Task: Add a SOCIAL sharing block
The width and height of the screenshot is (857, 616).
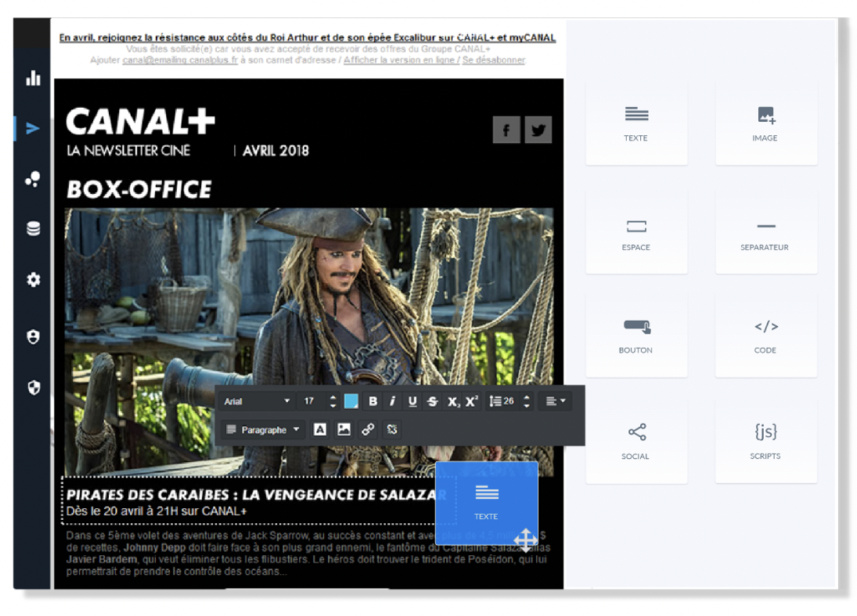Action: click(636, 442)
